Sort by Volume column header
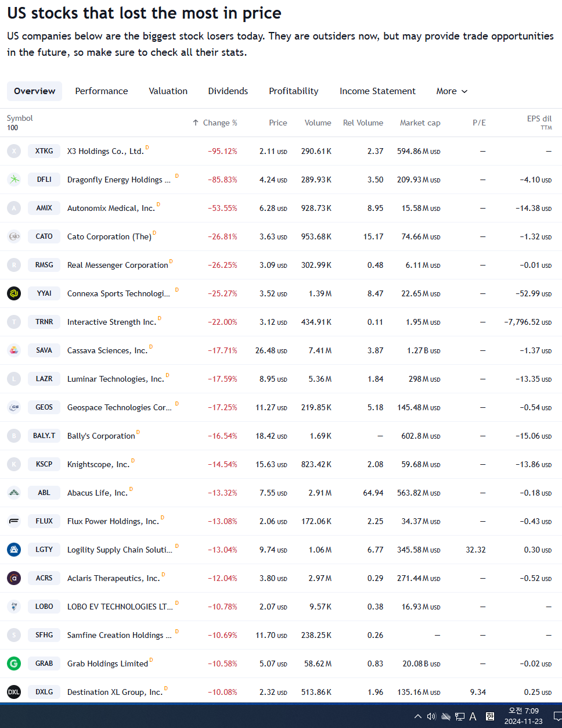Viewport: 562px width, 728px height. tap(318, 123)
